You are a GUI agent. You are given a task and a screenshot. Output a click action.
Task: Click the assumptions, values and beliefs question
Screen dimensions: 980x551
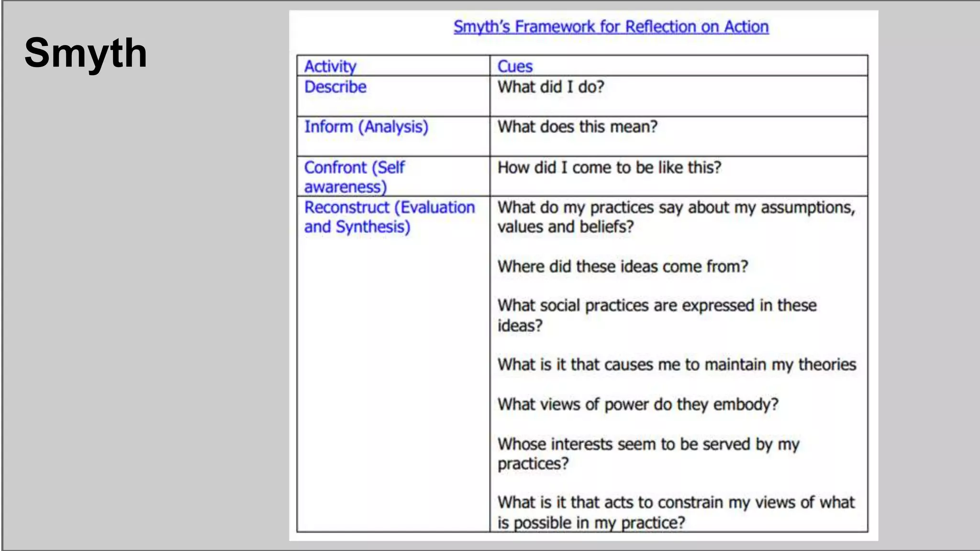676,217
